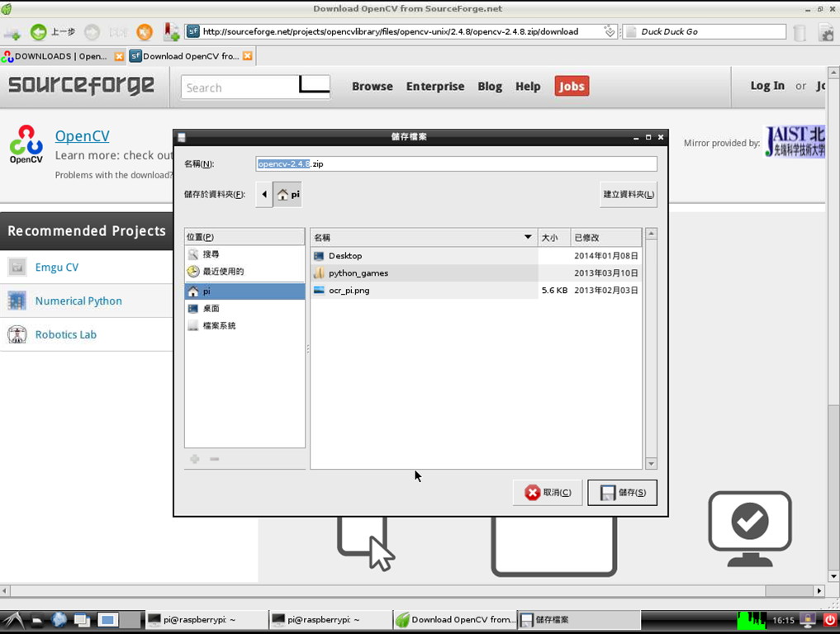The width and height of the screenshot is (840, 634).
Task: Select the ocr_pi.png file row
Action: [x=476, y=291]
